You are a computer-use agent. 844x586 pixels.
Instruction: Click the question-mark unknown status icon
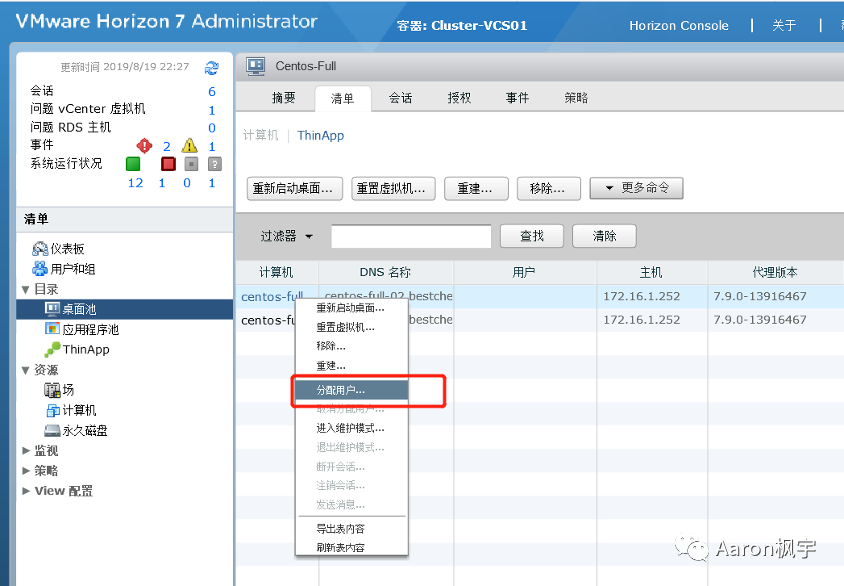tap(215, 164)
